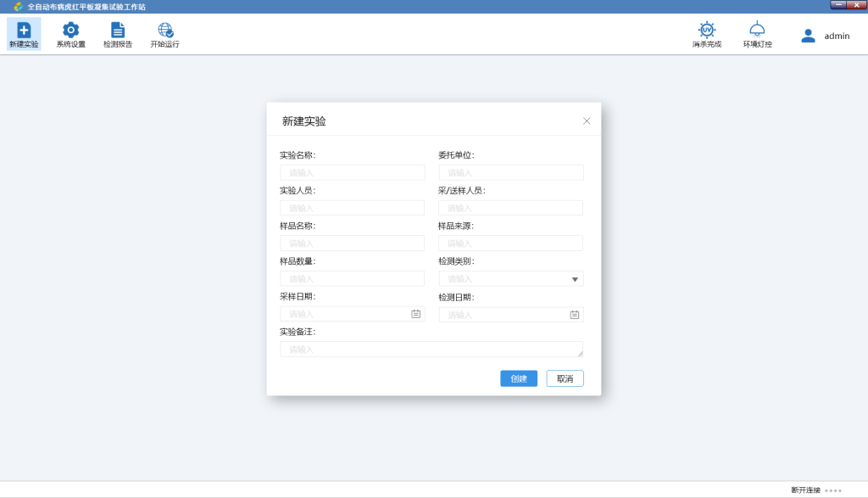This screenshot has height=498, width=868.
Task: Open 系统设置 gear icon
Action: tap(71, 31)
